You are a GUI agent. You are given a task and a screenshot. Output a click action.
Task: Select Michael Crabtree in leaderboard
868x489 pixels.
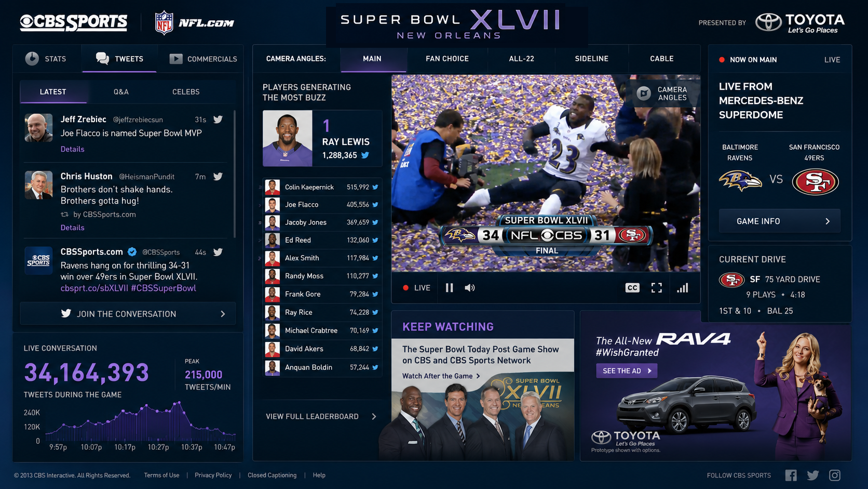322,331
